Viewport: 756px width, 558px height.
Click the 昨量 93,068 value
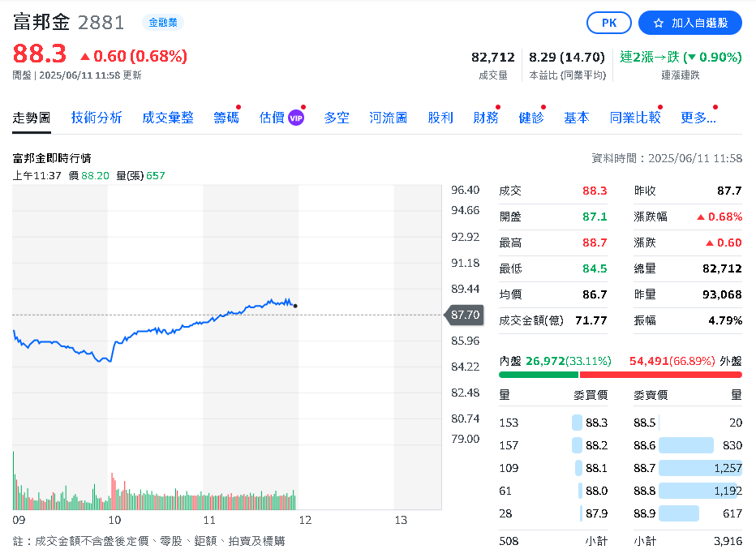tap(722, 294)
